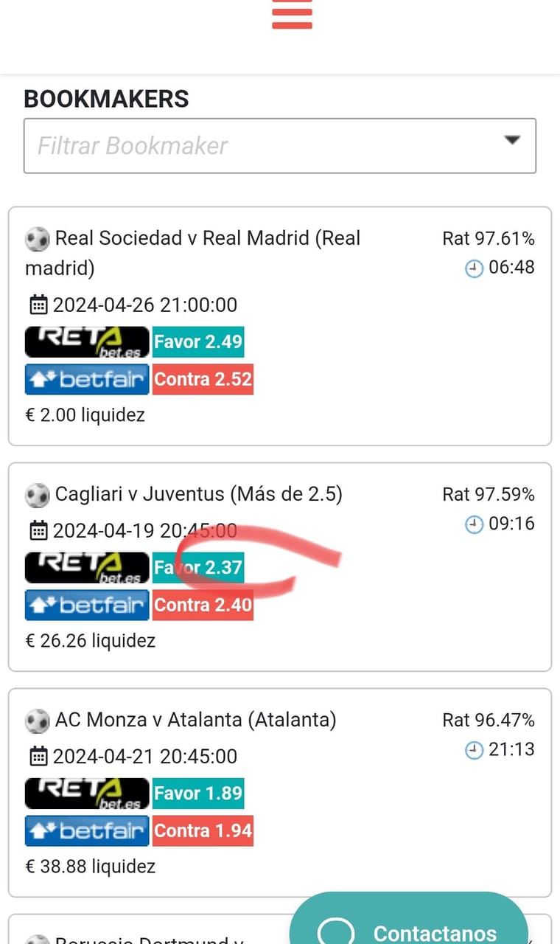Select the Contra 2.52 odds badge
This screenshot has width=560, height=944.
203,379
